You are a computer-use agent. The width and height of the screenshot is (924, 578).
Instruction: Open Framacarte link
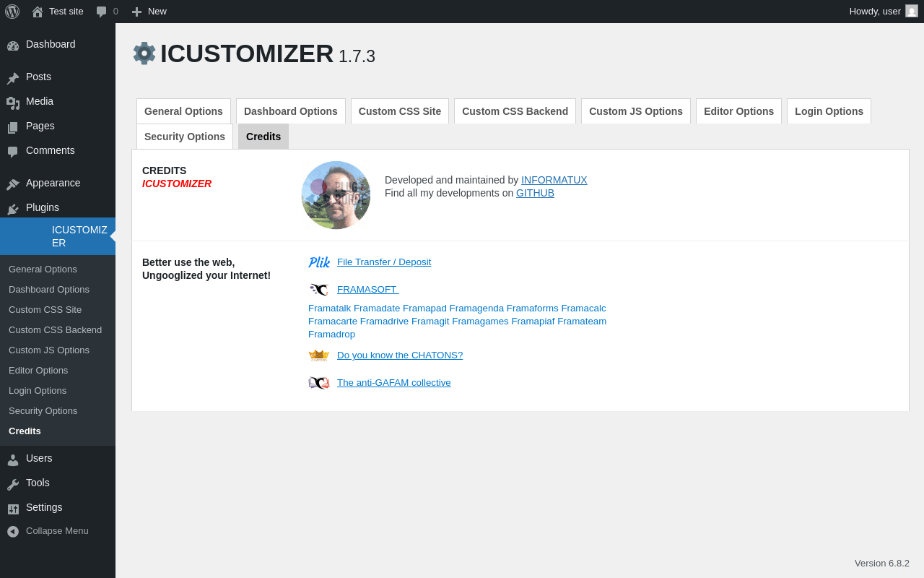click(333, 322)
